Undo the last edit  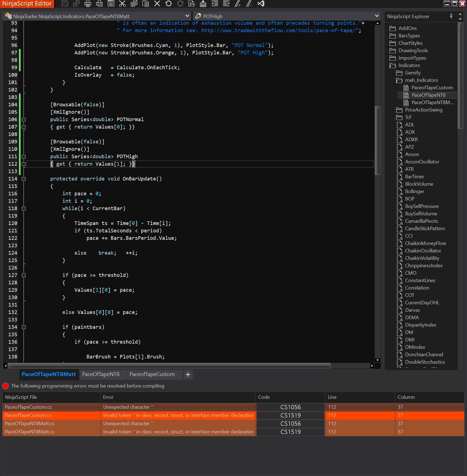coord(169,4)
